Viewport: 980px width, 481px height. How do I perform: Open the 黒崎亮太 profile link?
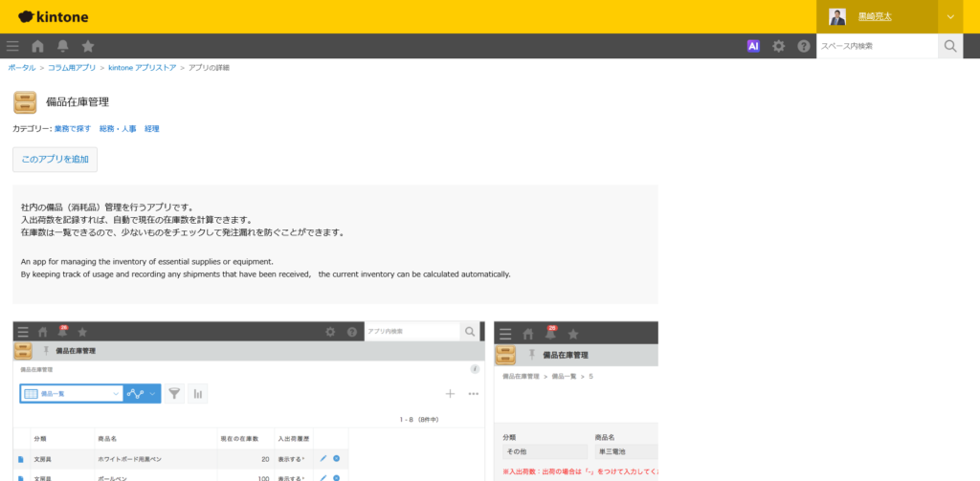875,17
